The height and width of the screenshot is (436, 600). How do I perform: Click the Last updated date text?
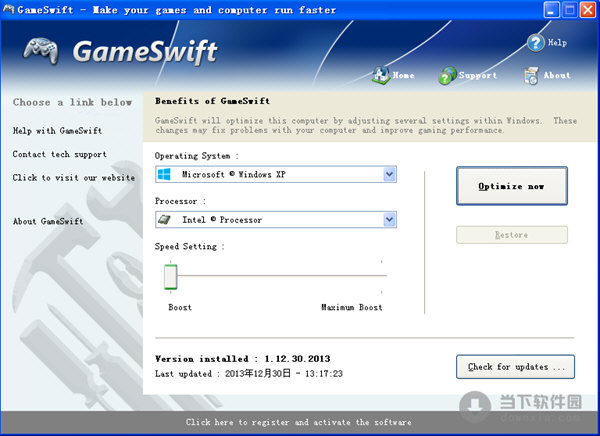249,374
